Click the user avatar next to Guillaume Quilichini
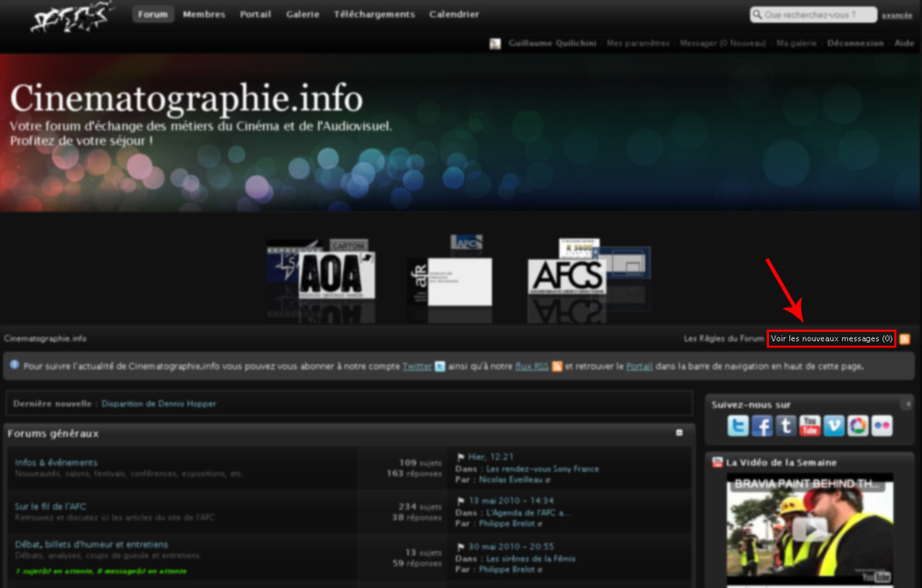The width and height of the screenshot is (922, 588). (495, 43)
